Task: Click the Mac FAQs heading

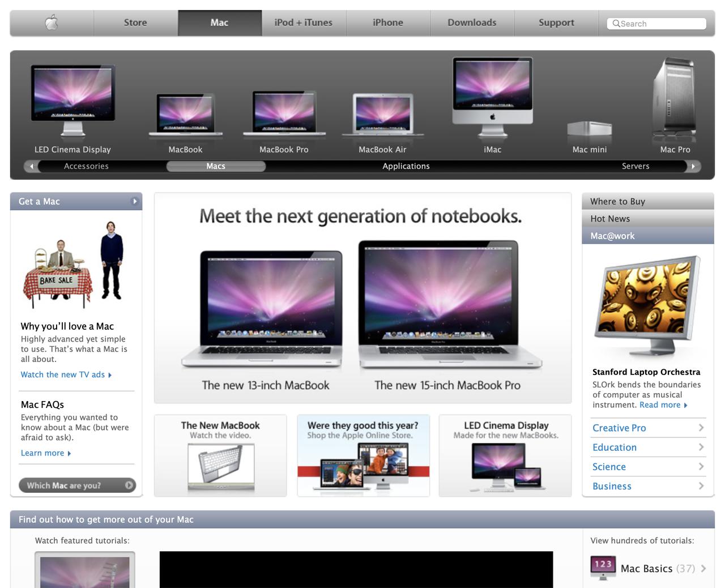Action: click(42, 404)
